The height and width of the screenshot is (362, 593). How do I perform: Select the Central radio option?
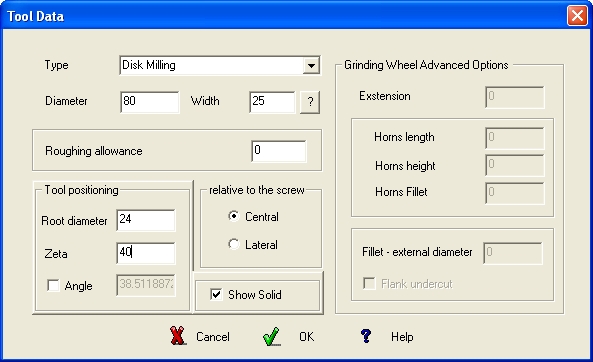tap(234, 216)
